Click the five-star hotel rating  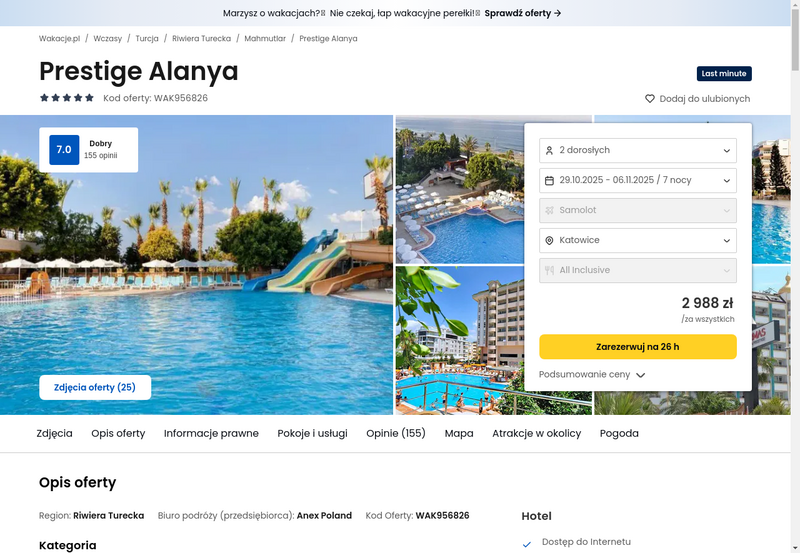tap(67, 97)
